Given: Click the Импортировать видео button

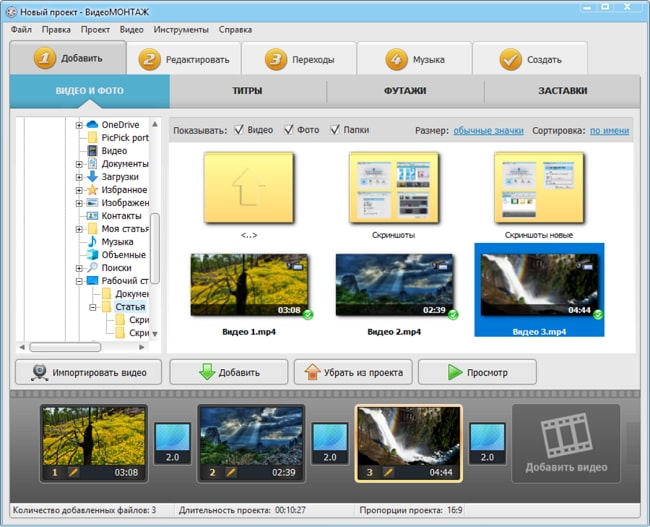Looking at the screenshot, I should 88,372.
